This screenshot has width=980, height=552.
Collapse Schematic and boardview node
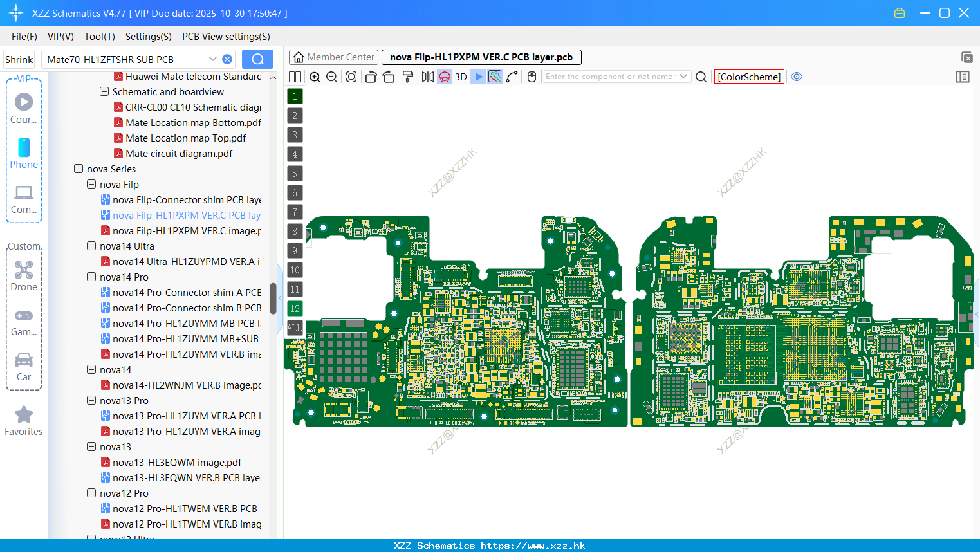coord(104,92)
